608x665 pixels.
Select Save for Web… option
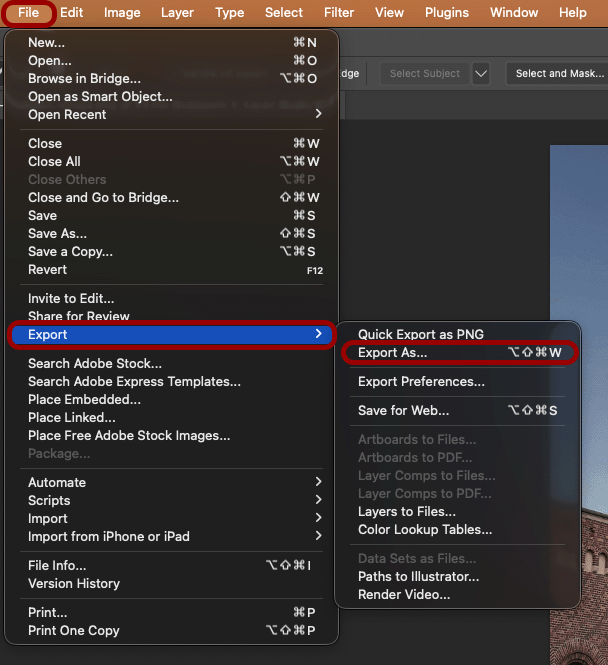403,410
